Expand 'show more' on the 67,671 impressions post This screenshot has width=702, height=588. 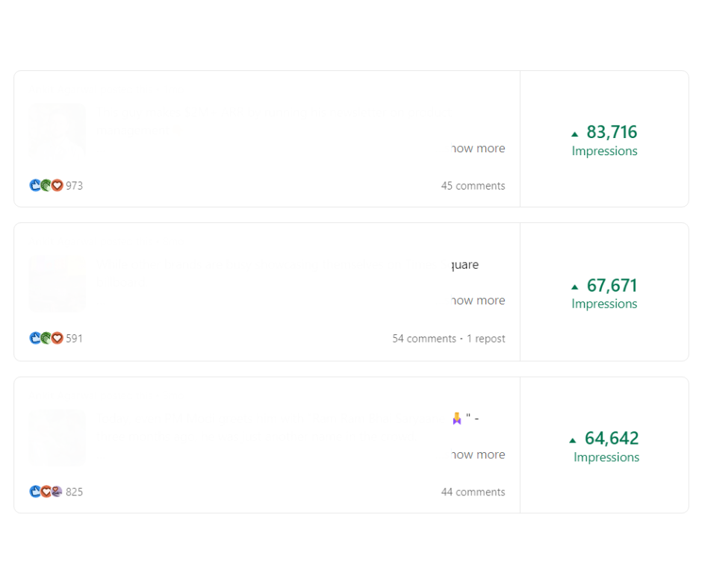pos(478,301)
